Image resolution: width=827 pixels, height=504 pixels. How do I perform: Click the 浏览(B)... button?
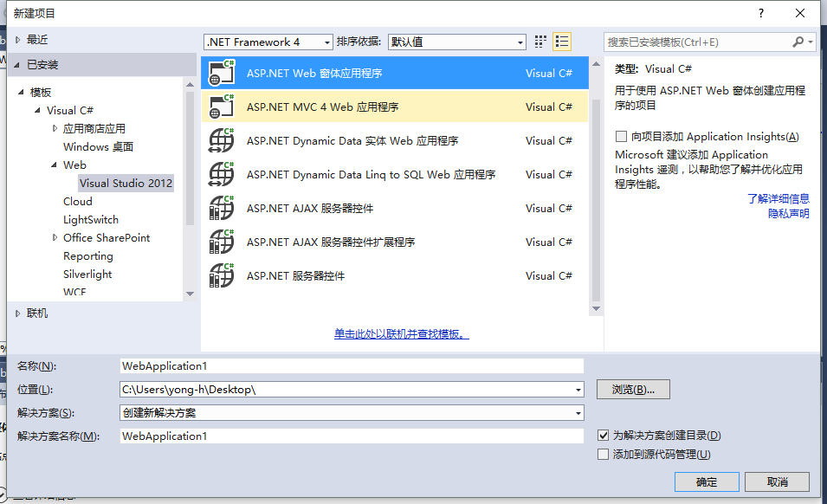tap(633, 390)
